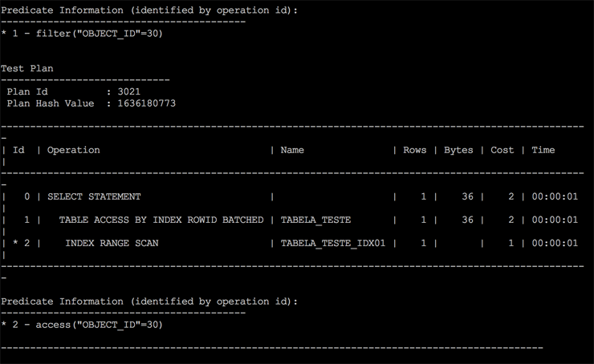This screenshot has height=364, width=594.
Task: Click the Time column header
Action: pos(543,150)
